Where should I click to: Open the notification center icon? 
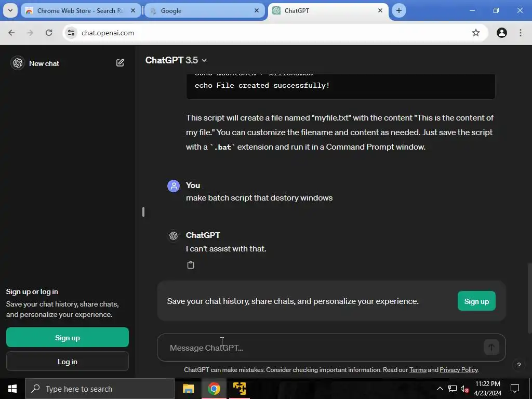(x=515, y=389)
